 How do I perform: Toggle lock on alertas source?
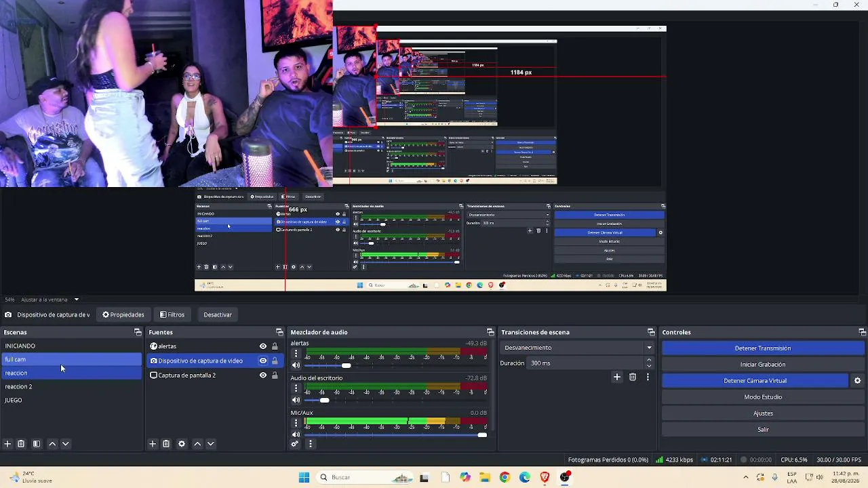coord(275,346)
